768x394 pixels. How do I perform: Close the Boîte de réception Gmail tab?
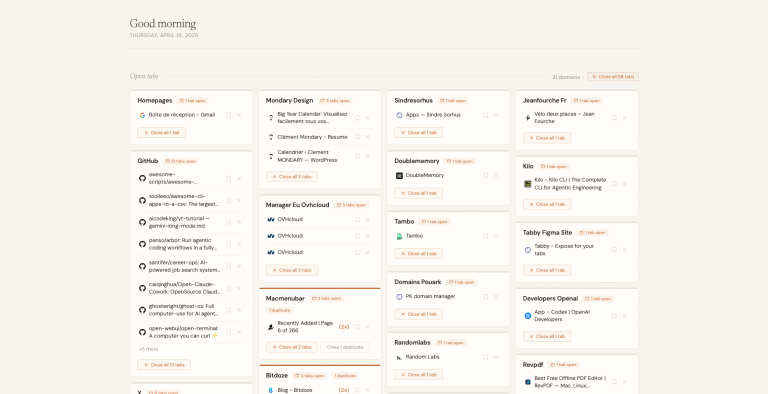(239, 115)
